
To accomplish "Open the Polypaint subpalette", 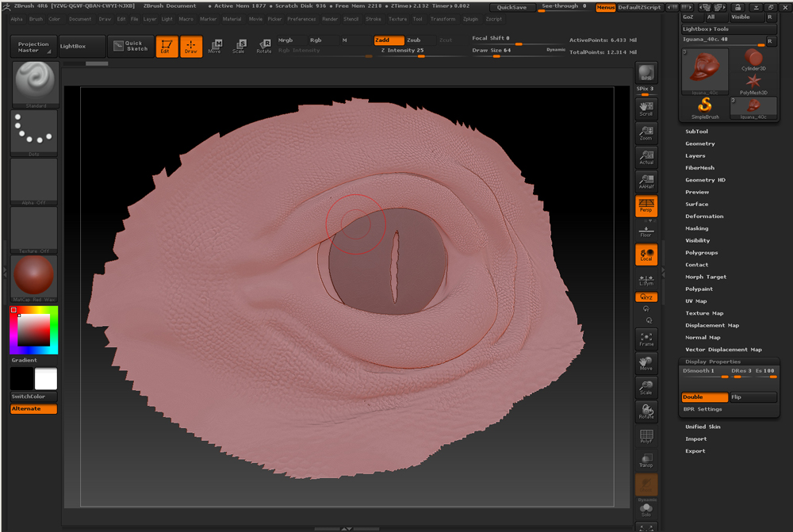I will coord(701,289).
